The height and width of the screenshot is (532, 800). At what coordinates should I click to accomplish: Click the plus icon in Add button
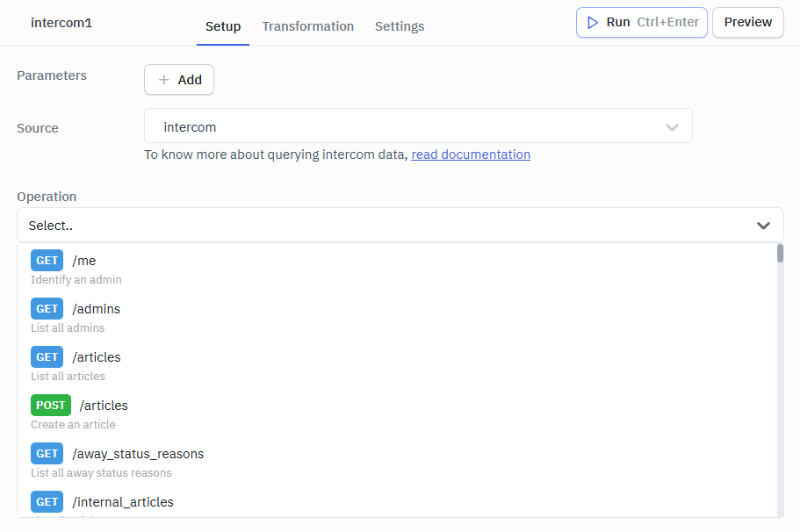point(163,80)
